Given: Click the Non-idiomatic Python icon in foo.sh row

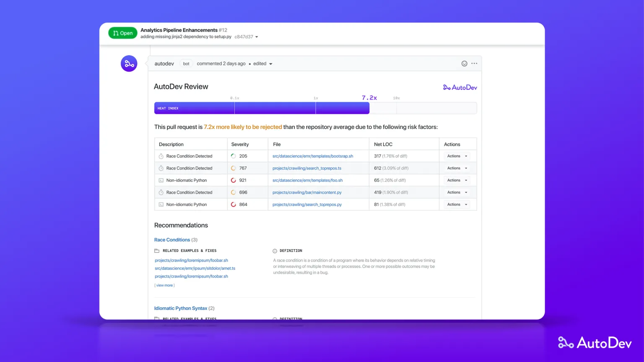Looking at the screenshot, I should [x=161, y=180].
